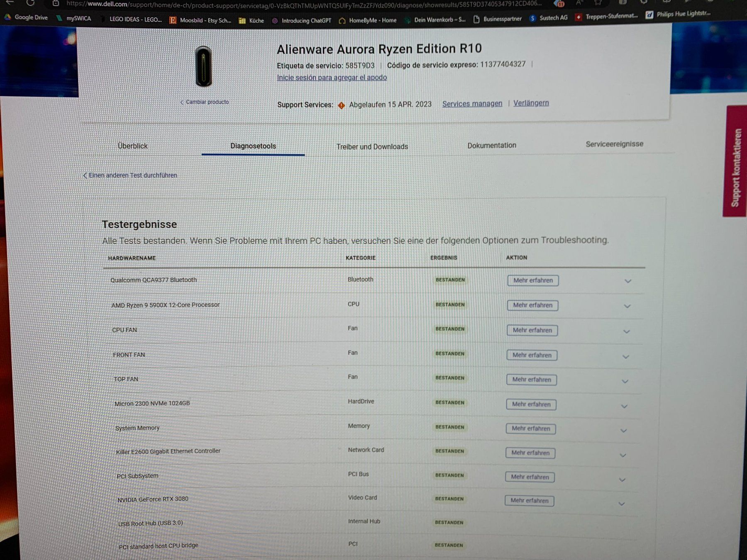Click Mehr erfahren for FRONT FAN

pyautogui.click(x=532, y=355)
